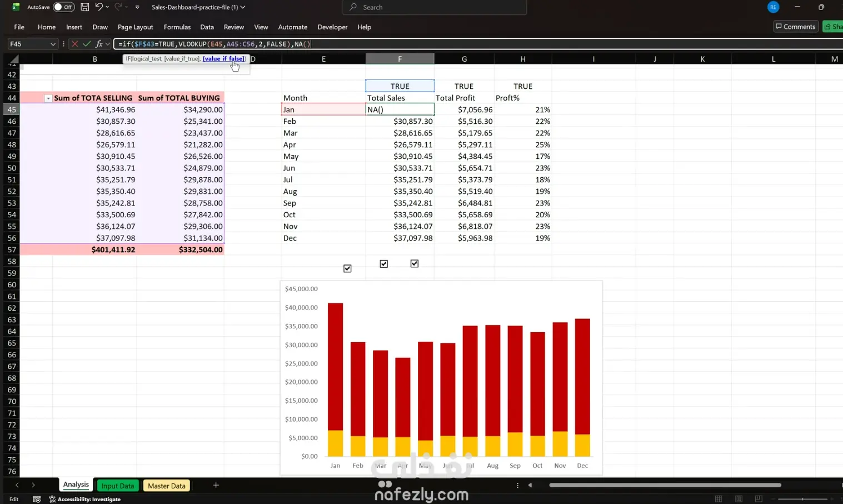Switch to the Formulas tab
This screenshot has height=504, width=843.
pyautogui.click(x=177, y=27)
